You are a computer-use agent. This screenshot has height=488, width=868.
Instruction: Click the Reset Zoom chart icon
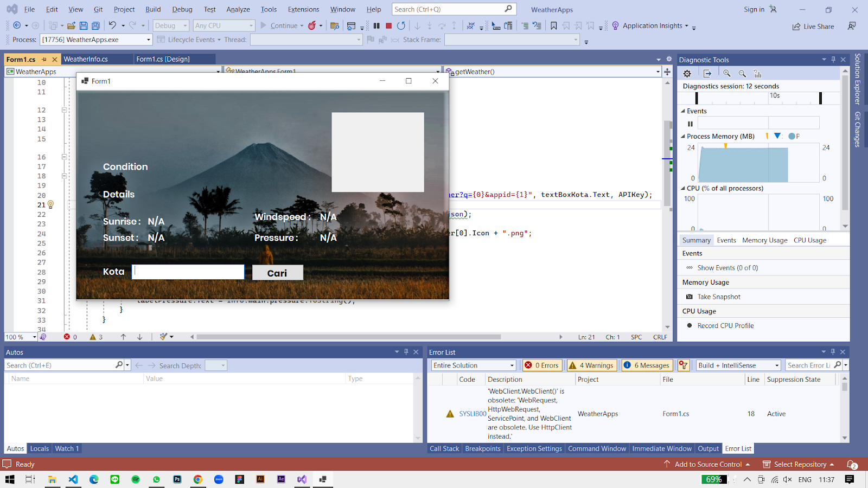(757, 74)
